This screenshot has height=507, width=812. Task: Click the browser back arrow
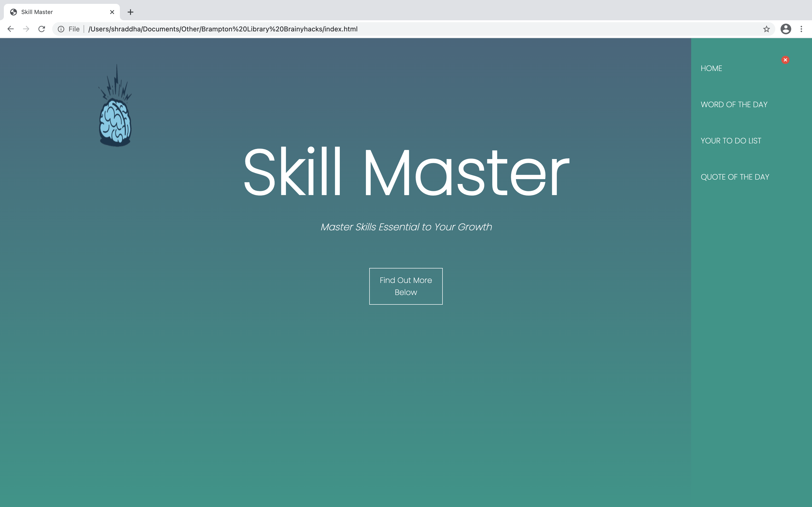[x=11, y=29]
